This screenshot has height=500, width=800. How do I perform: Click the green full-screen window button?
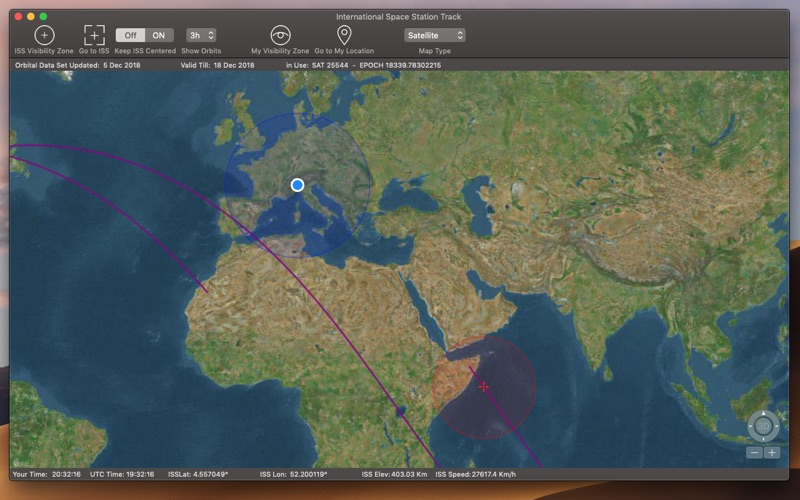[x=43, y=17]
